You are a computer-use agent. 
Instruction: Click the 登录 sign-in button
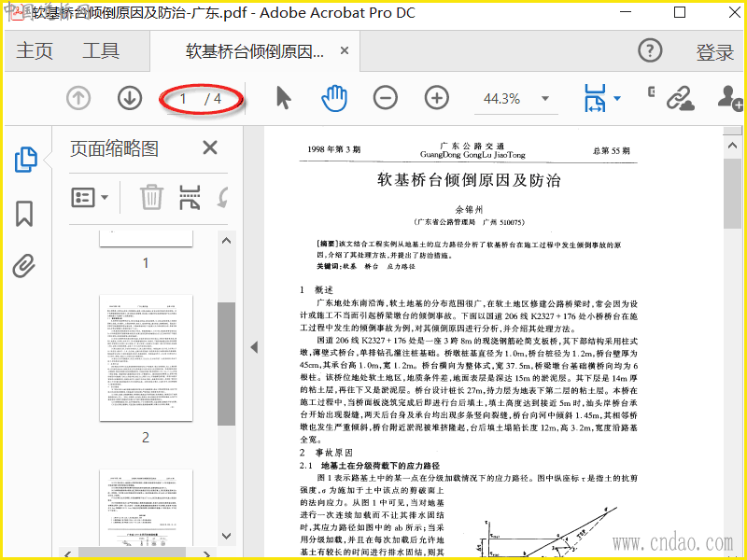[x=714, y=52]
